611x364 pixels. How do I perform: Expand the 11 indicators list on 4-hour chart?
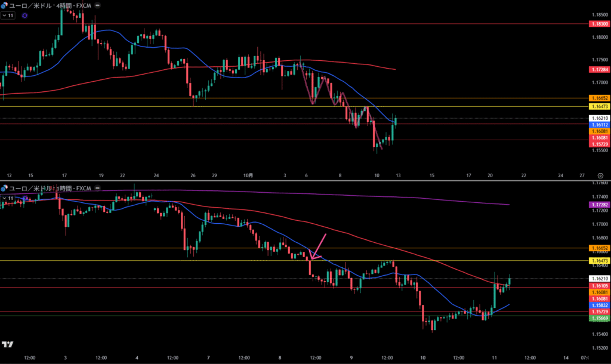click(x=8, y=16)
